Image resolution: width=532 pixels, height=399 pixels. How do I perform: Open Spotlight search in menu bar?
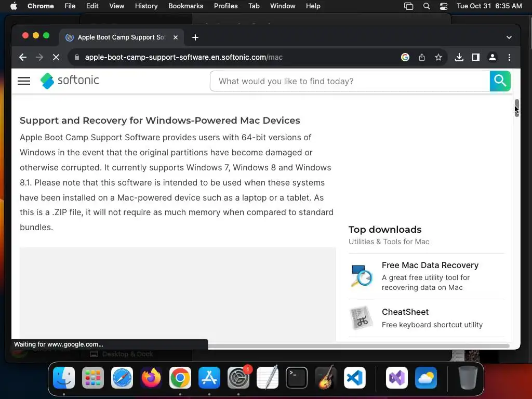[x=427, y=6]
